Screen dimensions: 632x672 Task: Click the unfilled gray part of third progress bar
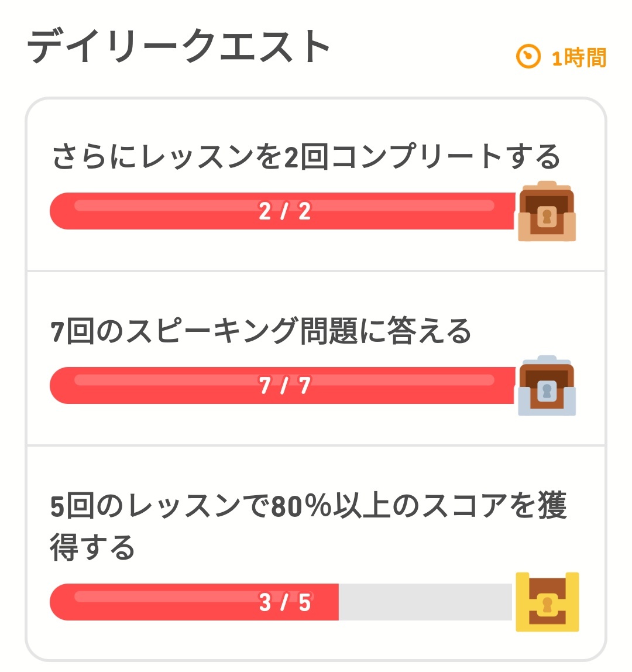[x=425, y=602]
